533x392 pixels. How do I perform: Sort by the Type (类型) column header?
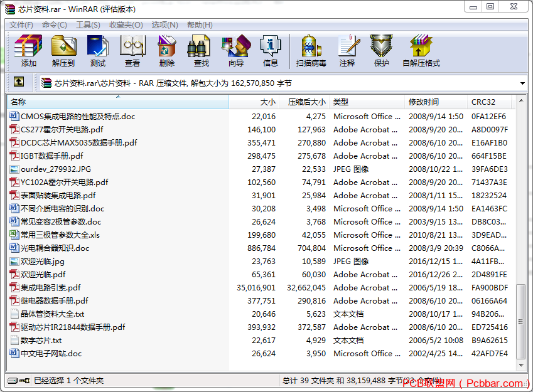[x=367, y=102]
